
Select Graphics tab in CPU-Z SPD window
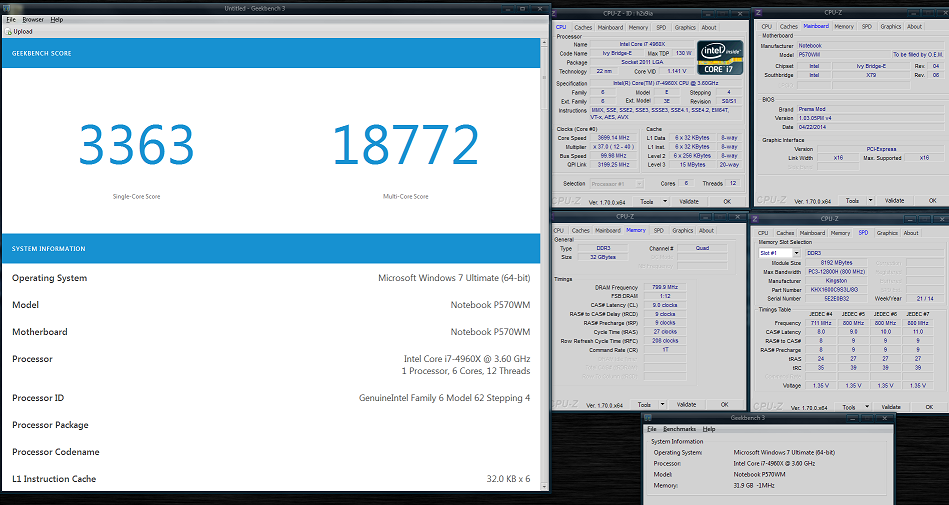click(x=887, y=233)
